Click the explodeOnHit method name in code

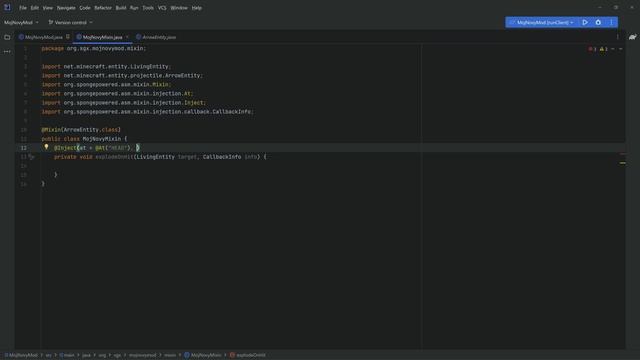coord(114,157)
